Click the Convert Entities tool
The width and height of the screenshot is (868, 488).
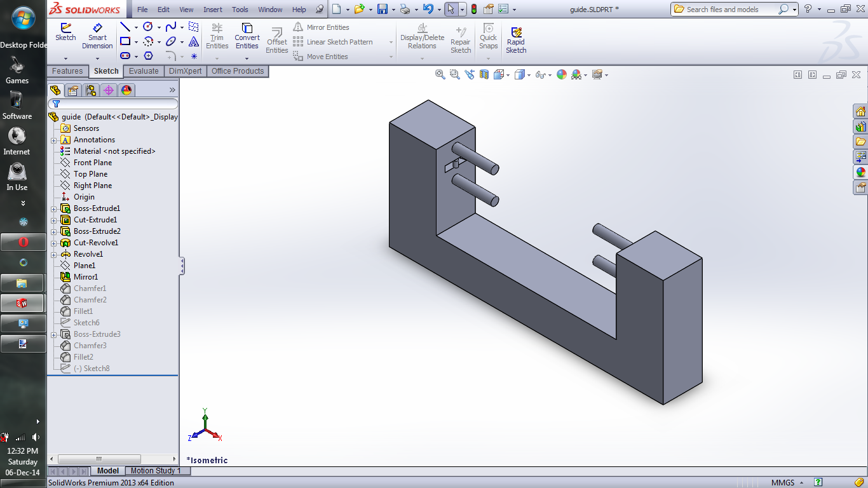(247, 36)
